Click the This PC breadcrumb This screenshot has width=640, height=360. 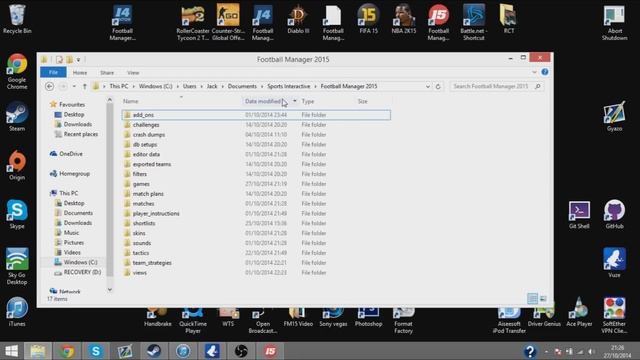[119, 87]
